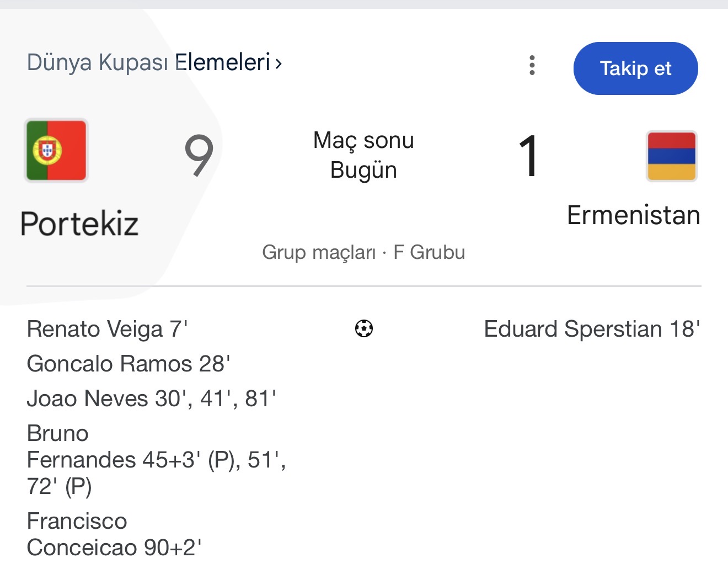
Task: Click Bruno Fernandes goals entry
Action: coord(156,460)
